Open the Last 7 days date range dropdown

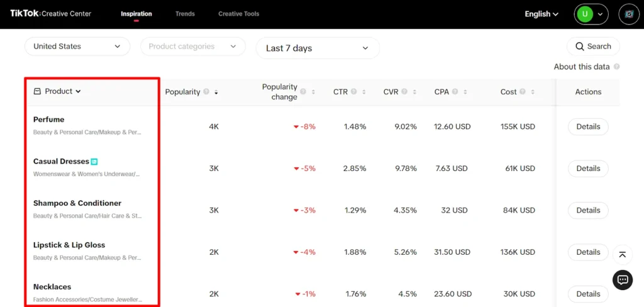click(317, 48)
